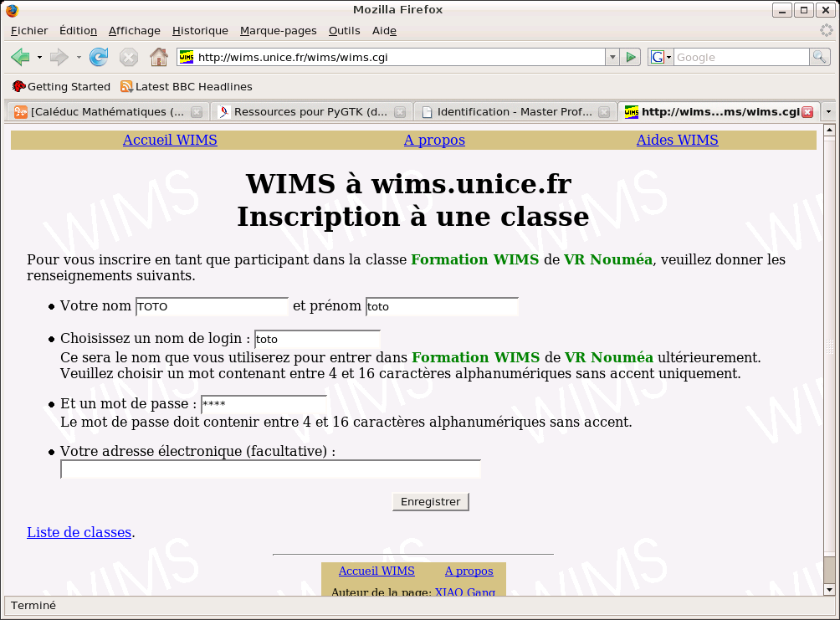The height and width of the screenshot is (620, 840).
Task: Click the adresse électronique input field
Action: tap(270, 469)
